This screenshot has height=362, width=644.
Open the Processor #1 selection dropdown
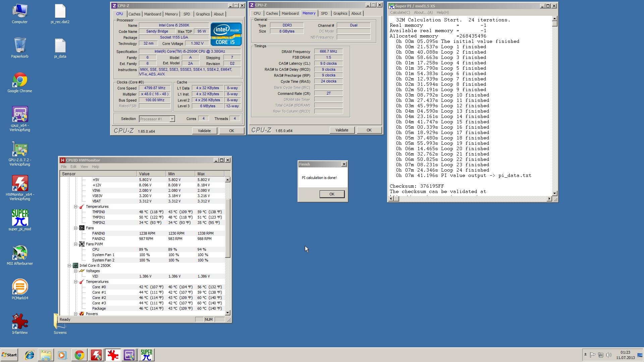click(157, 119)
